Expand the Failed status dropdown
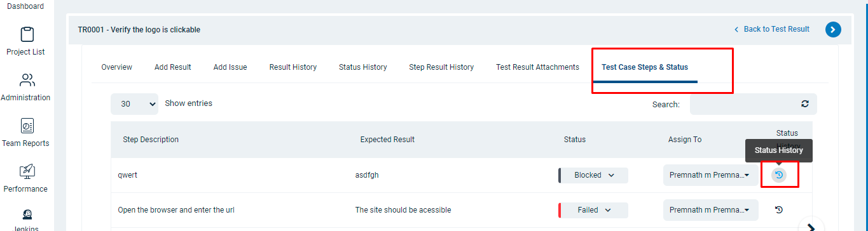868x231 pixels. tap(593, 210)
